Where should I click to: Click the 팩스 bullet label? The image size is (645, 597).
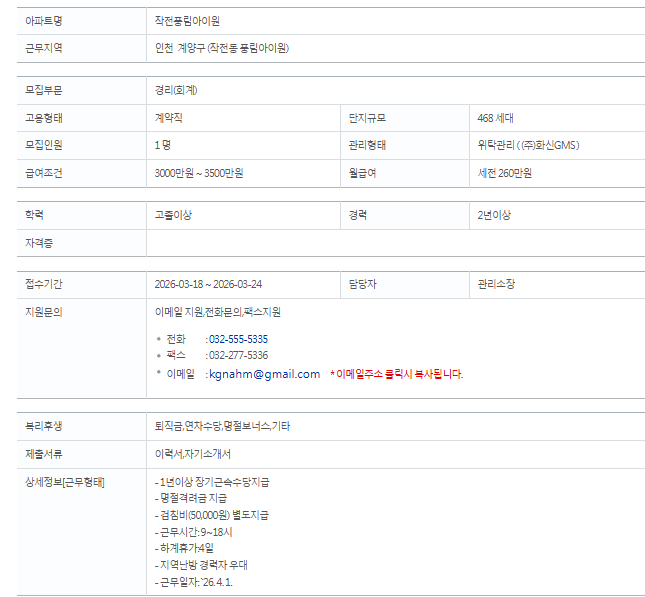pos(176,355)
